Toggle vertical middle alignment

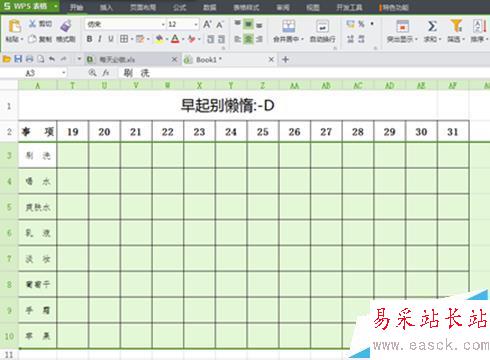pyautogui.click(x=248, y=24)
